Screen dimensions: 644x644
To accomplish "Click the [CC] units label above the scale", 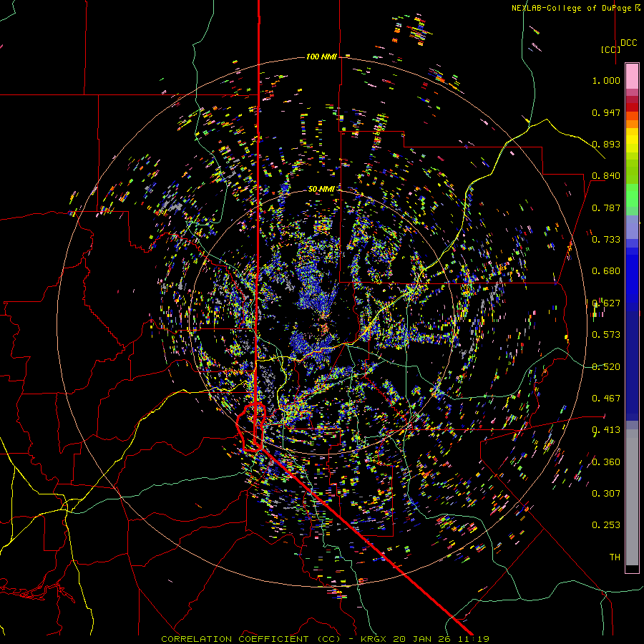I will pos(610,49).
